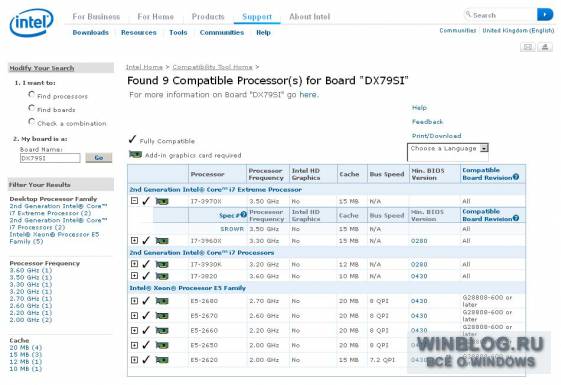The height and width of the screenshot is (385, 561).
Task: Open the United Kingdom (English) region link
Action: coord(518,31)
